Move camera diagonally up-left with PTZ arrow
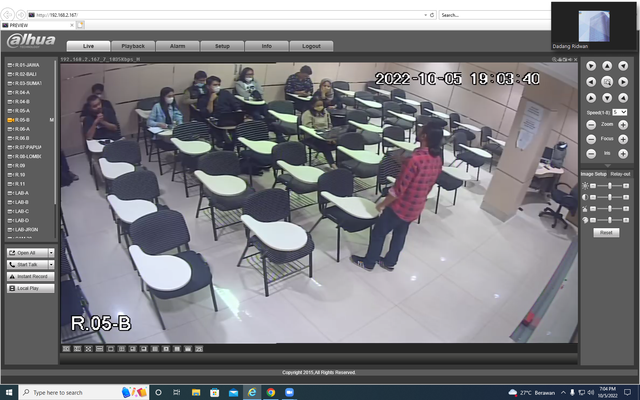The height and width of the screenshot is (400, 640). pyautogui.click(x=591, y=66)
